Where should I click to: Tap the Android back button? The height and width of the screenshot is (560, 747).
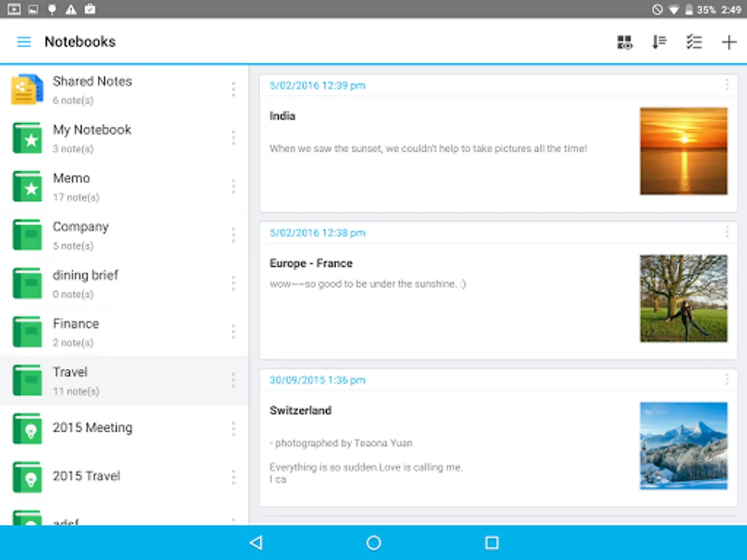click(x=256, y=543)
